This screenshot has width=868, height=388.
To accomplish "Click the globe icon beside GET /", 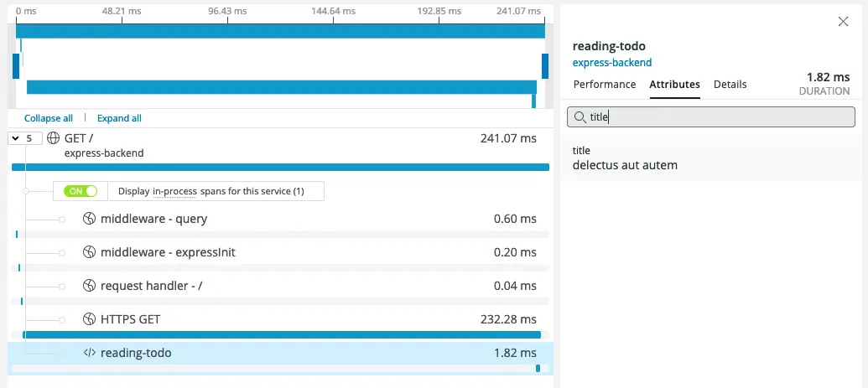I will [54, 138].
